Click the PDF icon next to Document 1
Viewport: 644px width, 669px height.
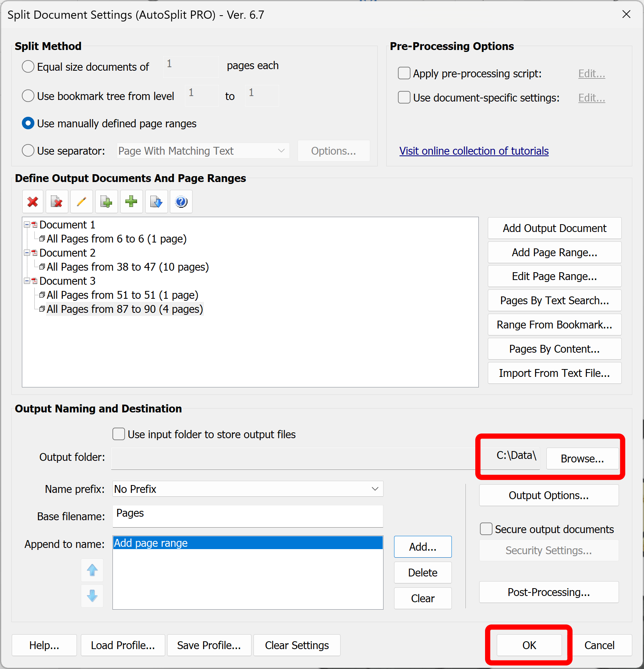[34, 225]
